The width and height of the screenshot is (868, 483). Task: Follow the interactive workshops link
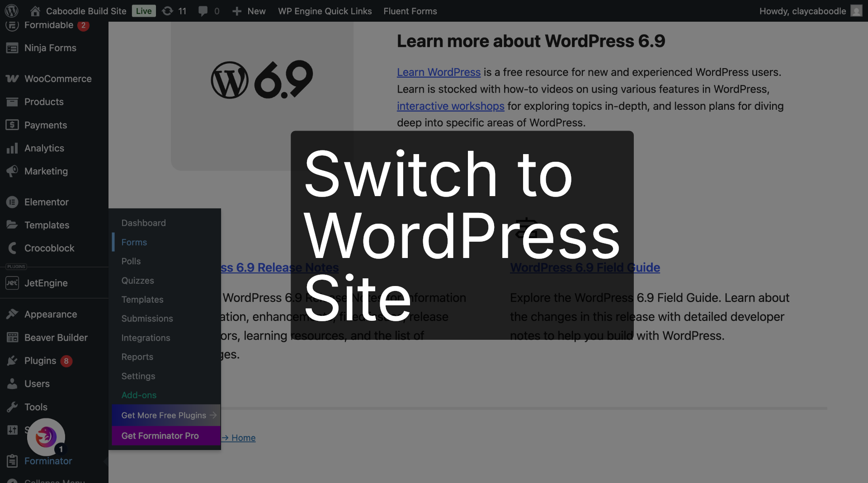[450, 106]
